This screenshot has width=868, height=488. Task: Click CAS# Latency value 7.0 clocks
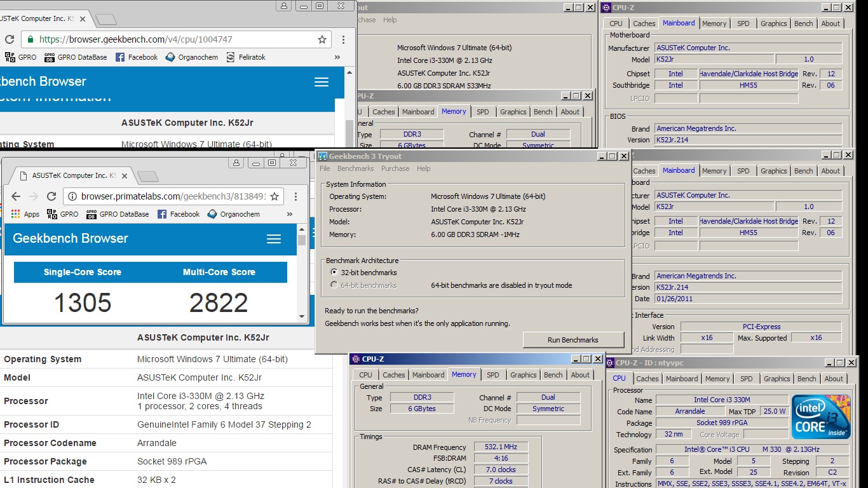(x=501, y=470)
